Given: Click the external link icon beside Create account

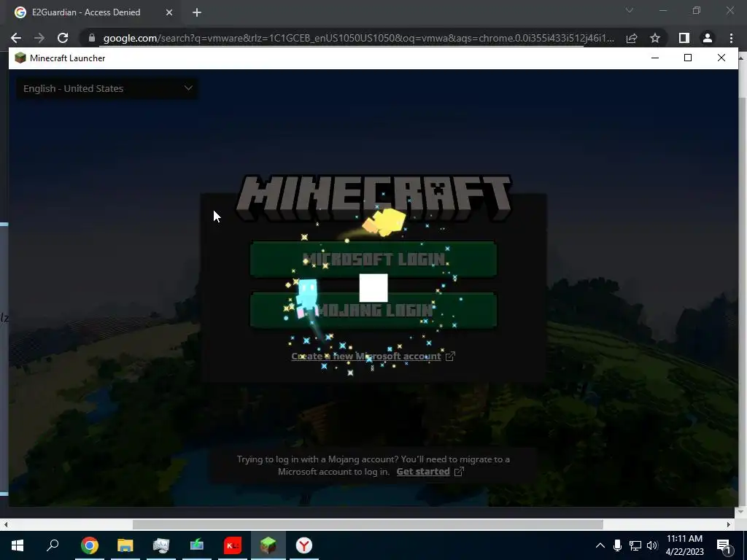Looking at the screenshot, I should [450, 356].
